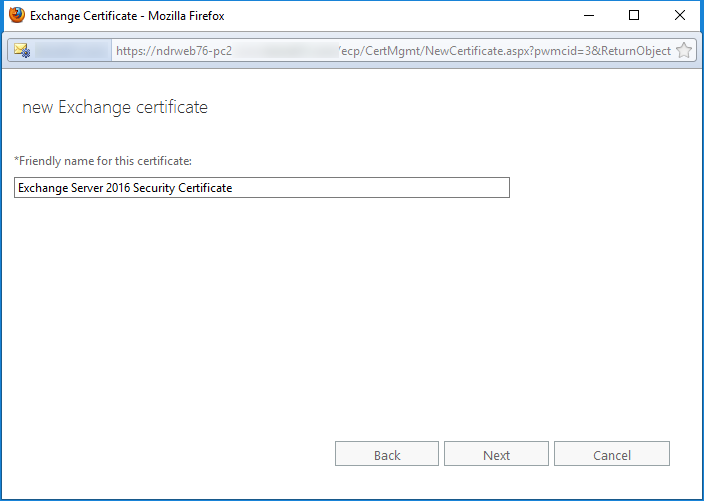This screenshot has width=704, height=501.
Task: Close the Exchange Certificate window
Action: (x=680, y=15)
